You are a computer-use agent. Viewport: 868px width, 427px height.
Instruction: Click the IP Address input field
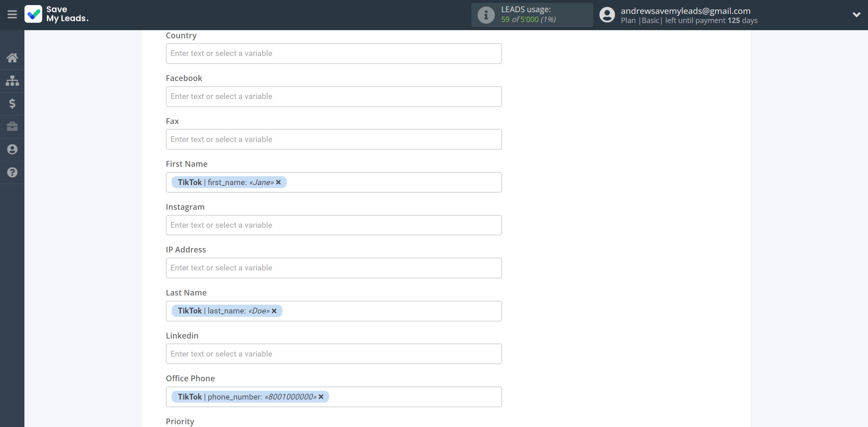[334, 268]
